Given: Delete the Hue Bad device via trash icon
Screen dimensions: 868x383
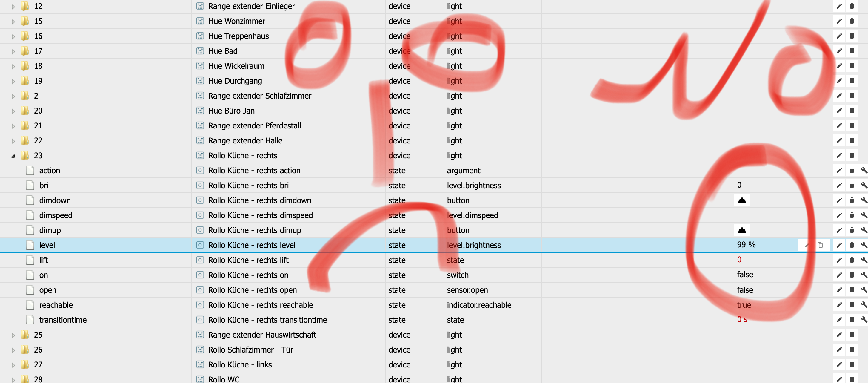Looking at the screenshot, I should click(852, 51).
